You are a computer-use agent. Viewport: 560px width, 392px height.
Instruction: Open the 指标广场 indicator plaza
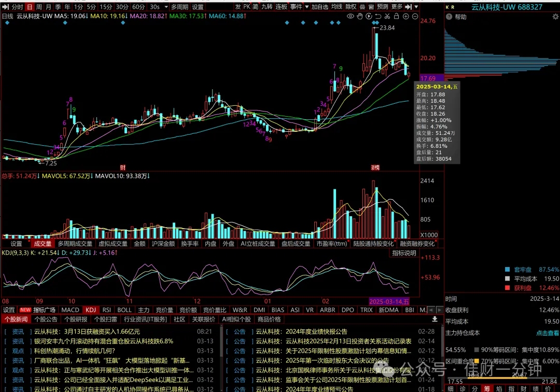pyautogui.click(x=44, y=310)
